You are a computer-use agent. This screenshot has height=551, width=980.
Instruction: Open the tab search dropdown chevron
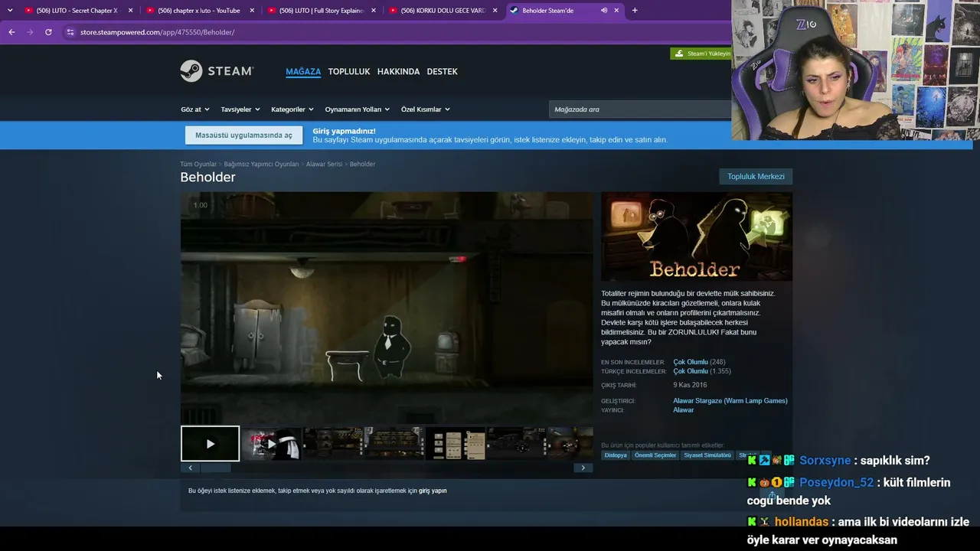[10, 11]
